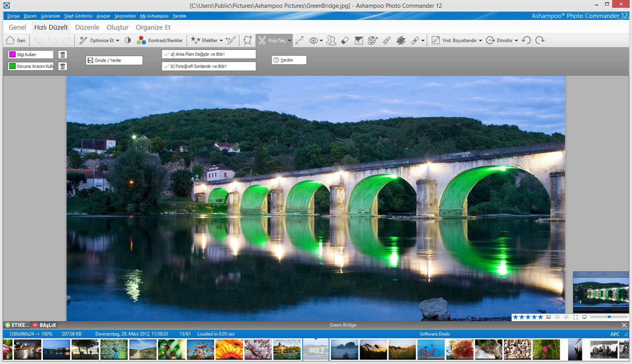
Task: Click the eraser tool icon in toolbar
Action: pos(345,41)
